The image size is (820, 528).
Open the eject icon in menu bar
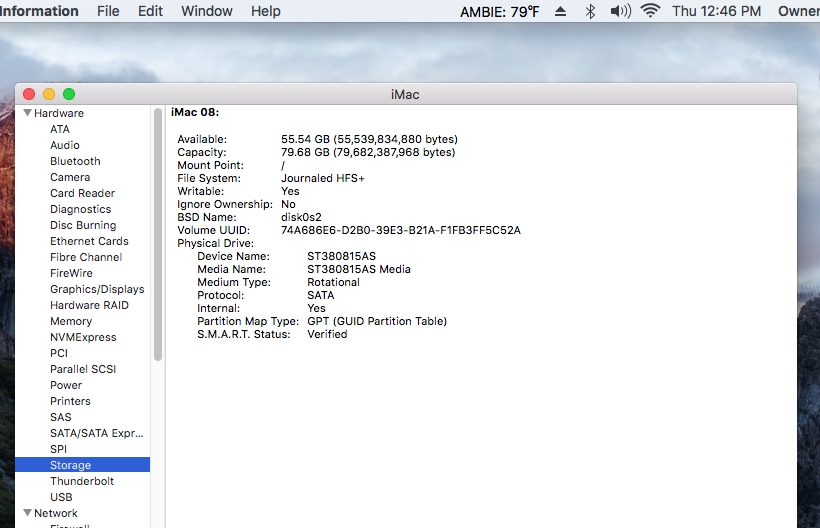point(560,11)
